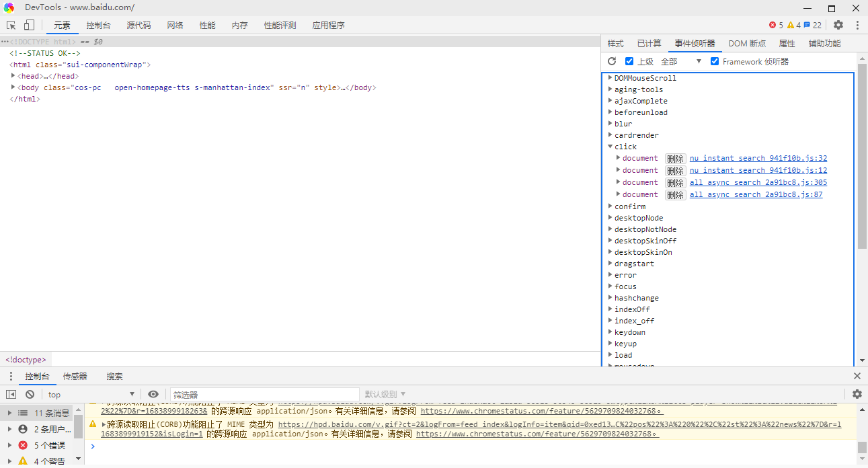The image size is (868, 468).
Task: Switch to the 元素 (Elements) tab
Action: pos(62,25)
